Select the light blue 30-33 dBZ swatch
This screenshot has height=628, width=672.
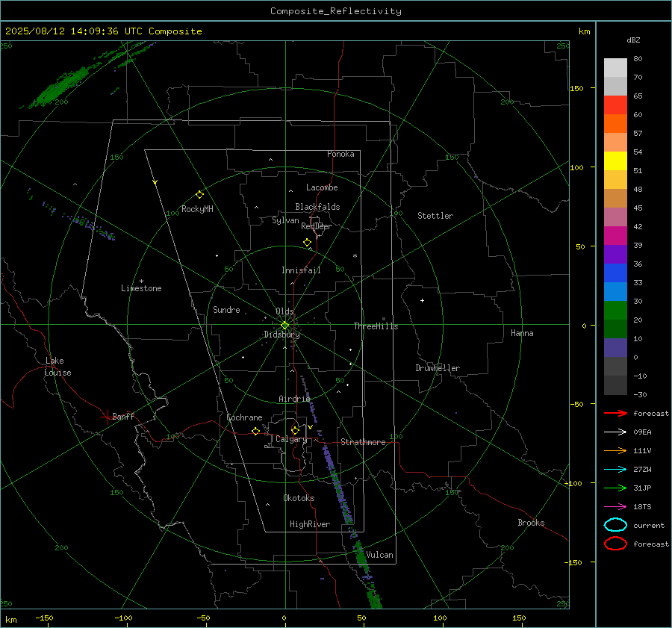(x=615, y=292)
